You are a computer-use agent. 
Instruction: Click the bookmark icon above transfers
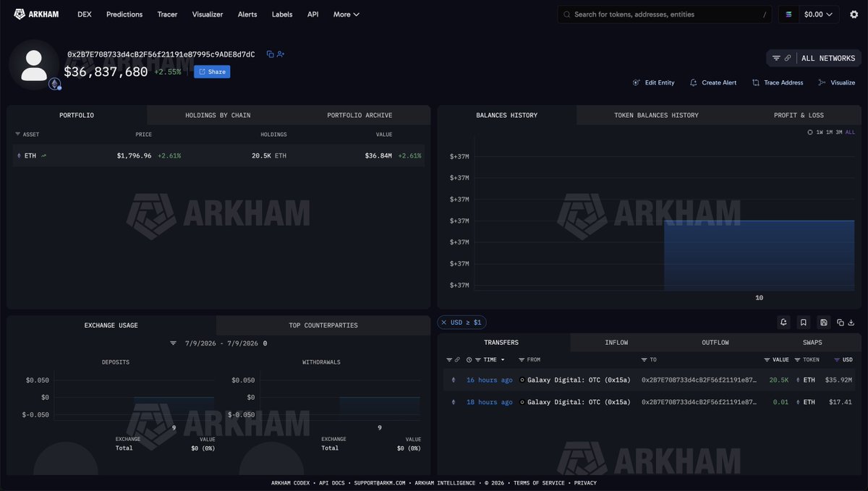click(803, 323)
